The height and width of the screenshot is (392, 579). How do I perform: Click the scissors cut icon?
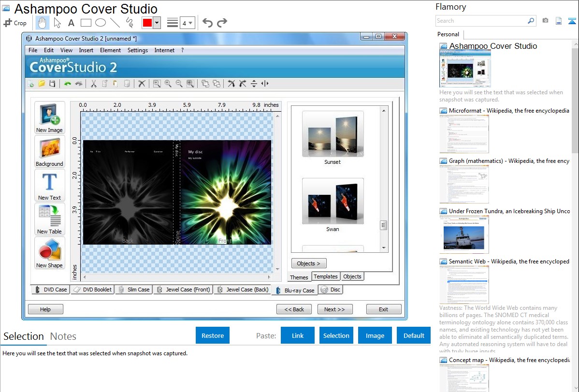point(94,84)
